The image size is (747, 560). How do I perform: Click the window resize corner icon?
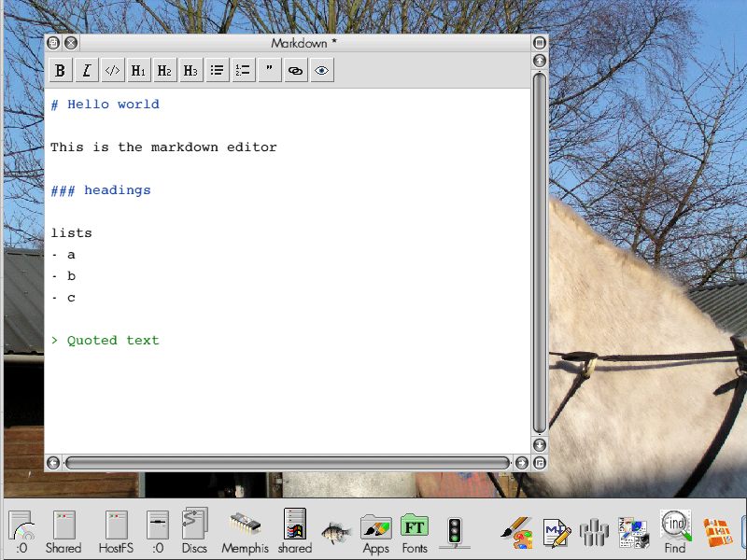(x=540, y=463)
